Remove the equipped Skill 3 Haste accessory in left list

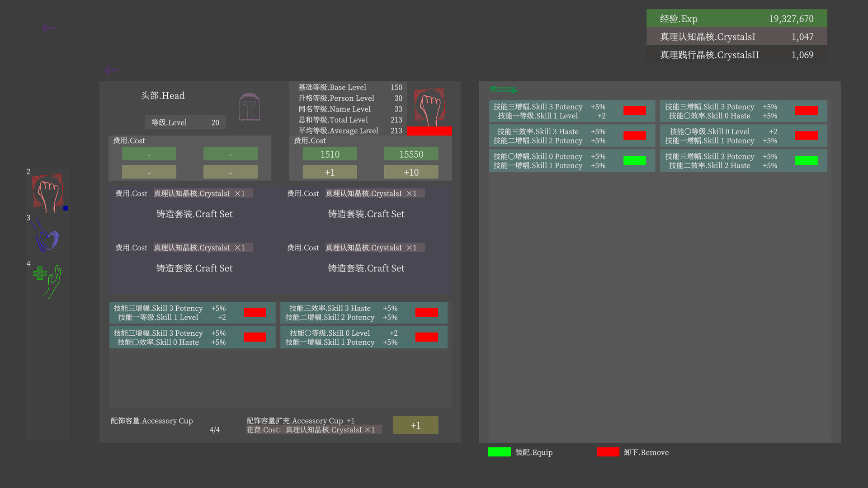coord(426,312)
